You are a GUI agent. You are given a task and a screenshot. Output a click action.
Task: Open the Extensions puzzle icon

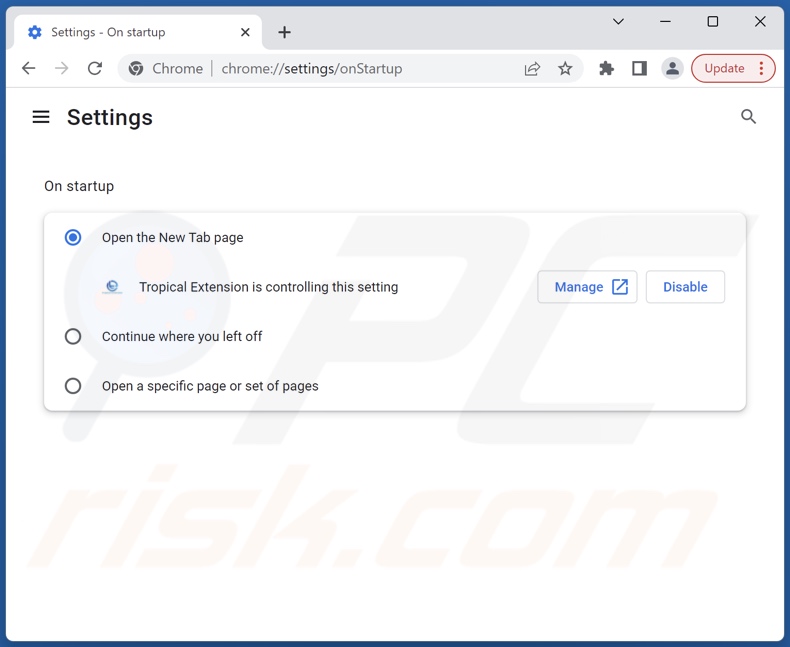(x=606, y=68)
